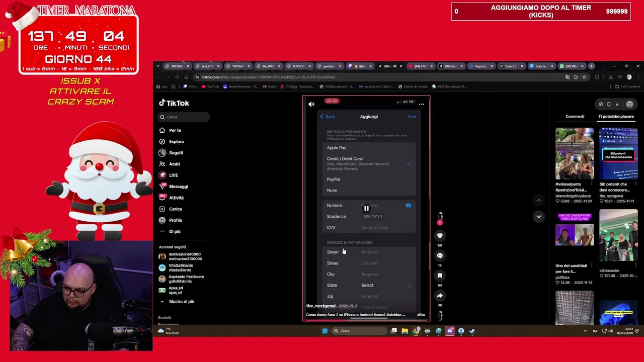Open the Tutti i preferiti bookmarks folder
This screenshot has height=362, width=644.
[x=627, y=86]
